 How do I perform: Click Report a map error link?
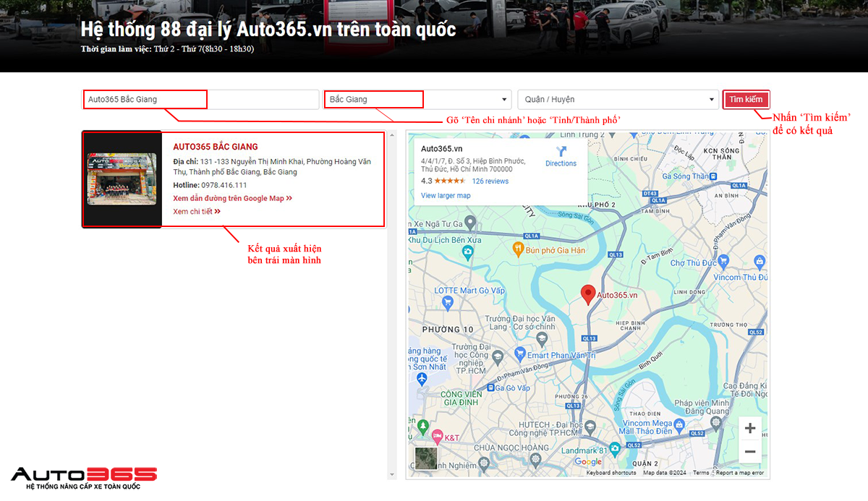[x=740, y=473]
